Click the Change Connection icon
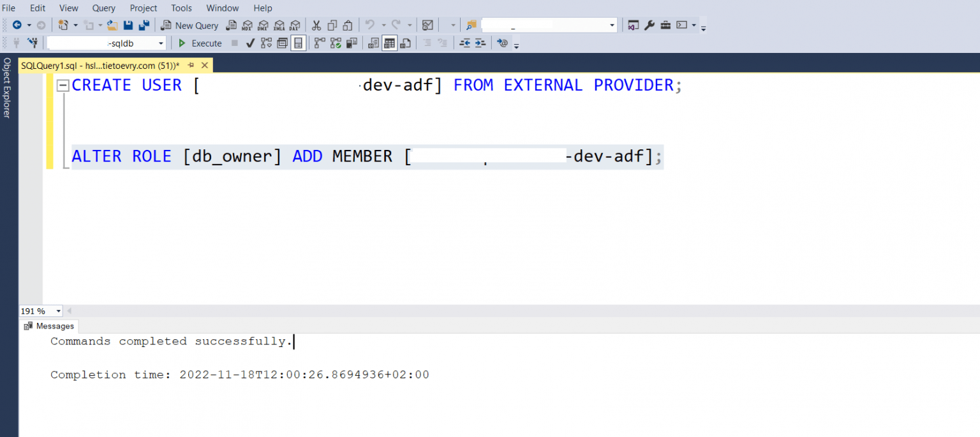This screenshot has width=980, height=437. pos(33,43)
